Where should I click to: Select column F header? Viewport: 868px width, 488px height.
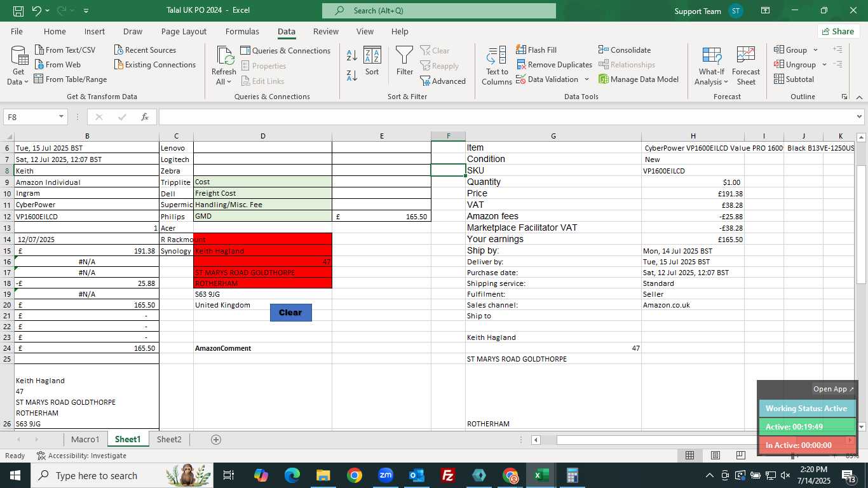point(448,136)
